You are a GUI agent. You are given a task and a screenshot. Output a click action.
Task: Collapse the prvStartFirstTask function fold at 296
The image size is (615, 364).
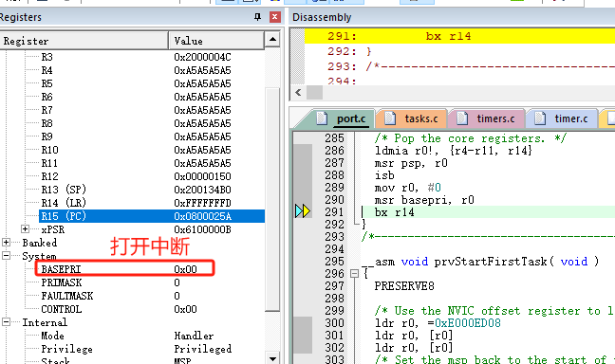coord(354,273)
